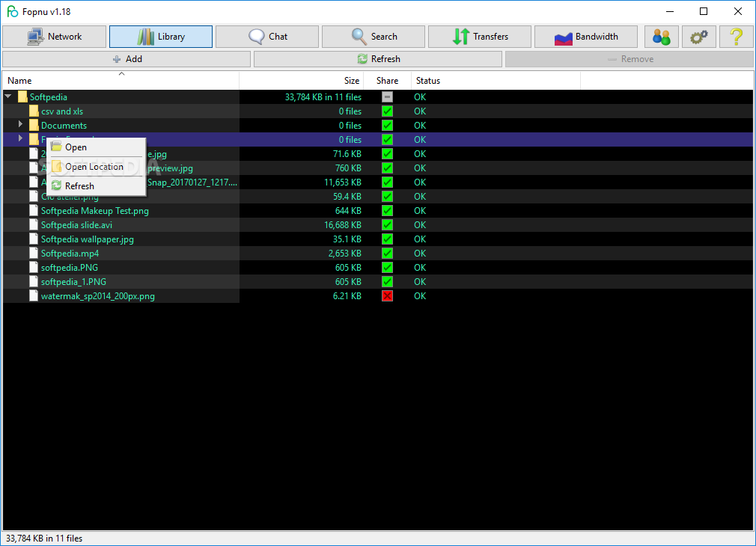Expand the highlighted folder row

click(20, 138)
